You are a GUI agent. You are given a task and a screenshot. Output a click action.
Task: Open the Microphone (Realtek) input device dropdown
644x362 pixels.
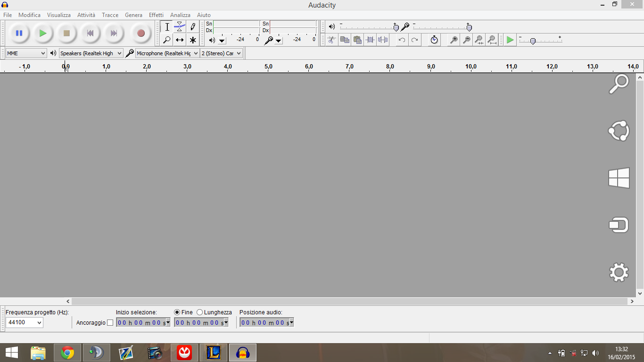(168, 53)
